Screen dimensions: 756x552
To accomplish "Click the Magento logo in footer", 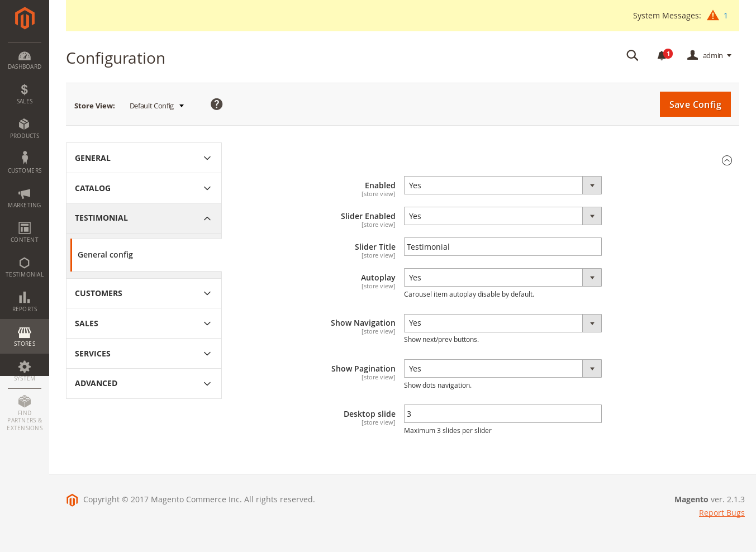I will [72, 500].
